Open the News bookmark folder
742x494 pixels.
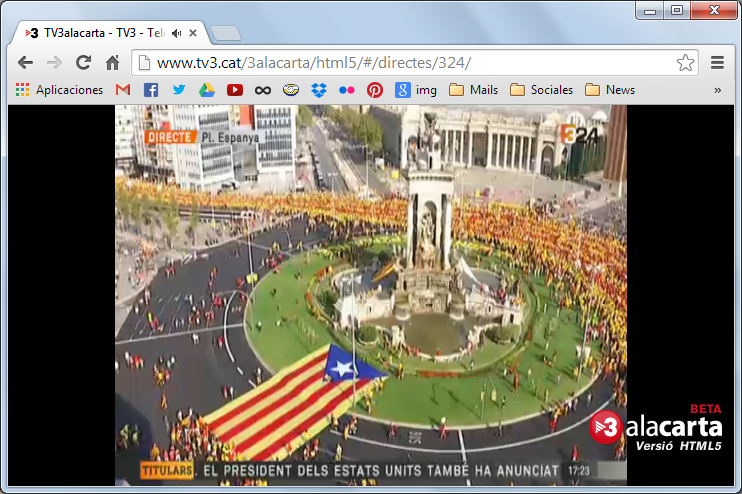610,90
